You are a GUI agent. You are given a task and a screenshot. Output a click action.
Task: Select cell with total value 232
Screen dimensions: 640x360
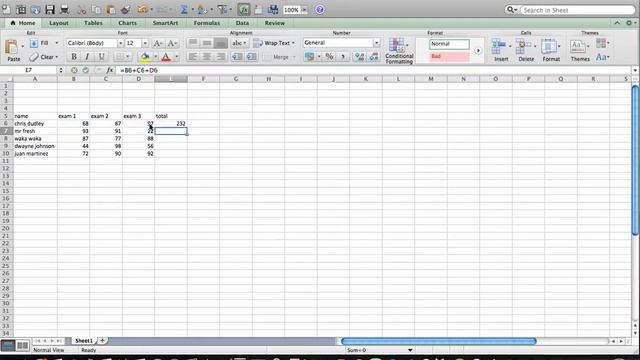171,123
